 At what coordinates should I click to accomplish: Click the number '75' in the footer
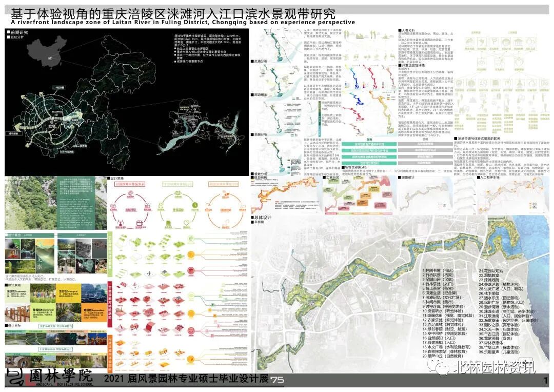[278, 380]
